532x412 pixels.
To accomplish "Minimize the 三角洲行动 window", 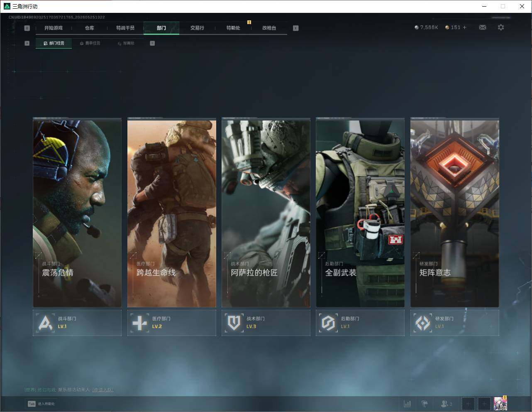I will [484, 6].
